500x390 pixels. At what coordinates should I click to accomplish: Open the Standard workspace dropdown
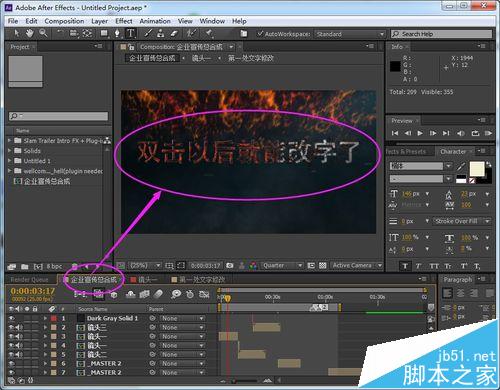tap(350, 34)
